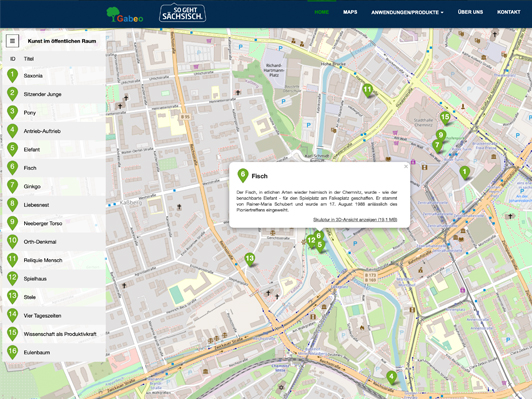The height and width of the screenshot is (399, 532).
Task: Click map marker number 13
Action: pyautogui.click(x=249, y=259)
